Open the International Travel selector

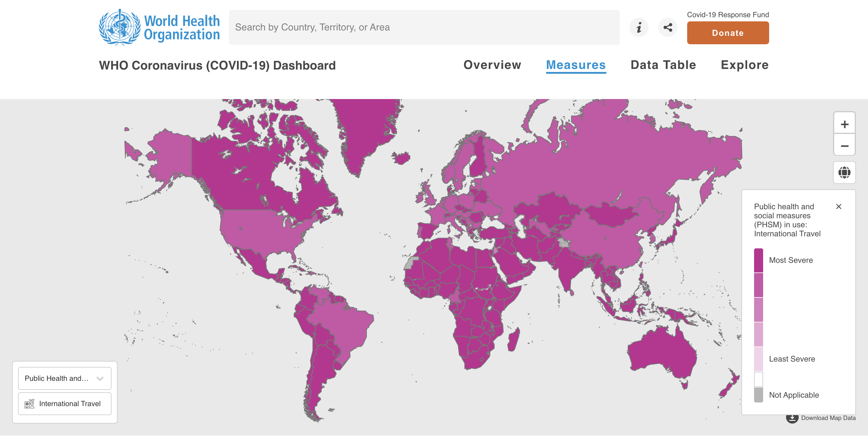(69, 403)
